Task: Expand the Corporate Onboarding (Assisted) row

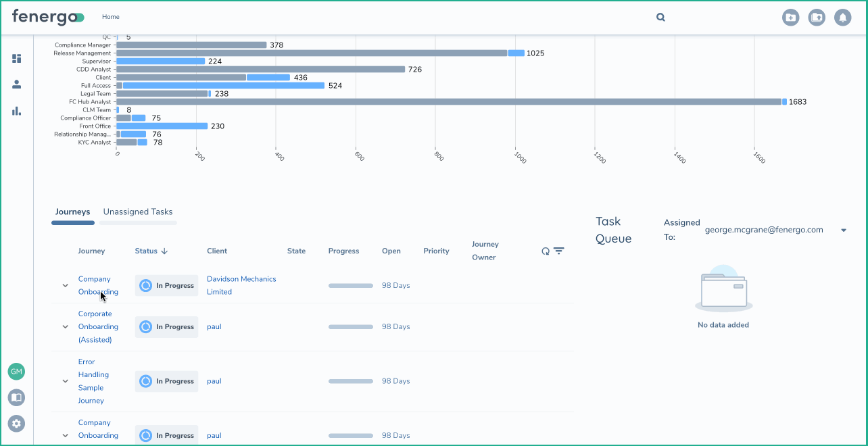Action: 66,327
